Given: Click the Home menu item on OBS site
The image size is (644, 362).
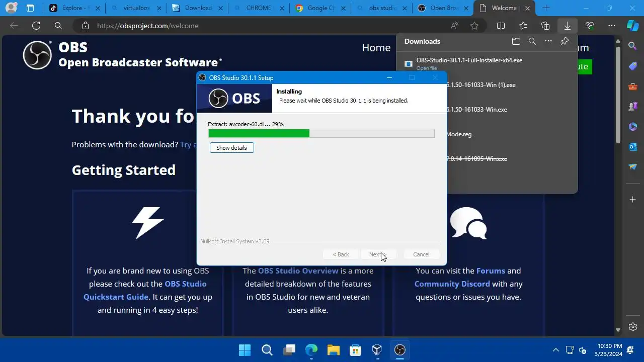Looking at the screenshot, I should coord(376,48).
